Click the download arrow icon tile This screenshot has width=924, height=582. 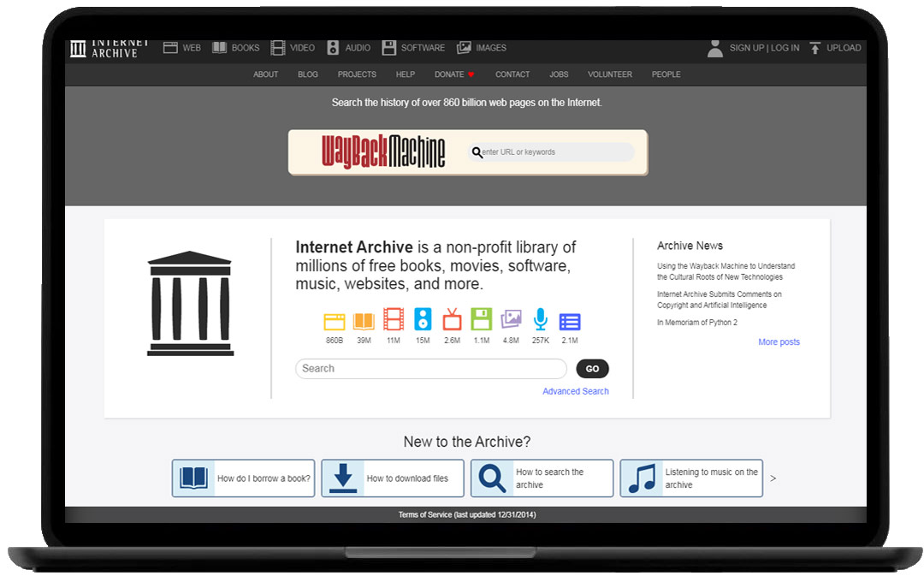tap(343, 478)
